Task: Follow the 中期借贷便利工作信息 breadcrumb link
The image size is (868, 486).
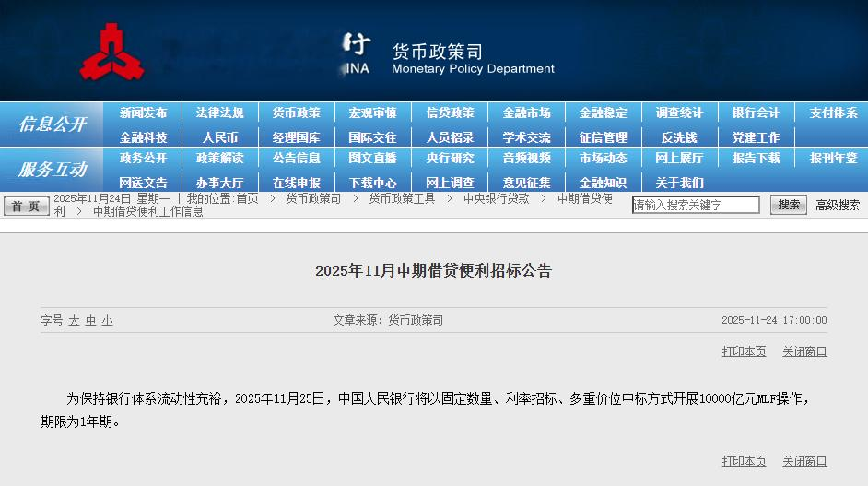Action: point(147,212)
